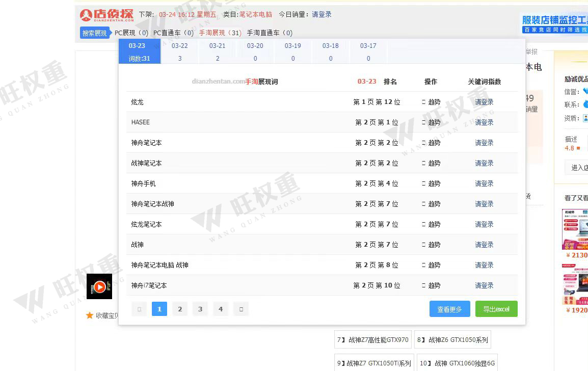Click 请登录 in 神舟笔记本战神 row
The image size is (588, 371).
[x=484, y=204]
